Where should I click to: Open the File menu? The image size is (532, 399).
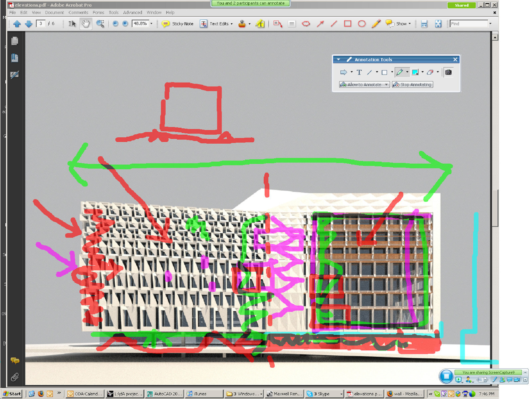pyautogui.click(x=13, y=13)
